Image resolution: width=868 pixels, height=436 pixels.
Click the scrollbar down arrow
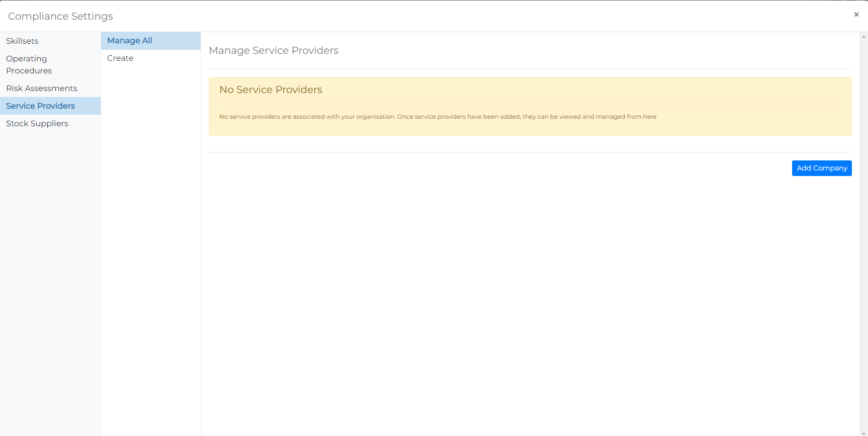pos(863,432)
